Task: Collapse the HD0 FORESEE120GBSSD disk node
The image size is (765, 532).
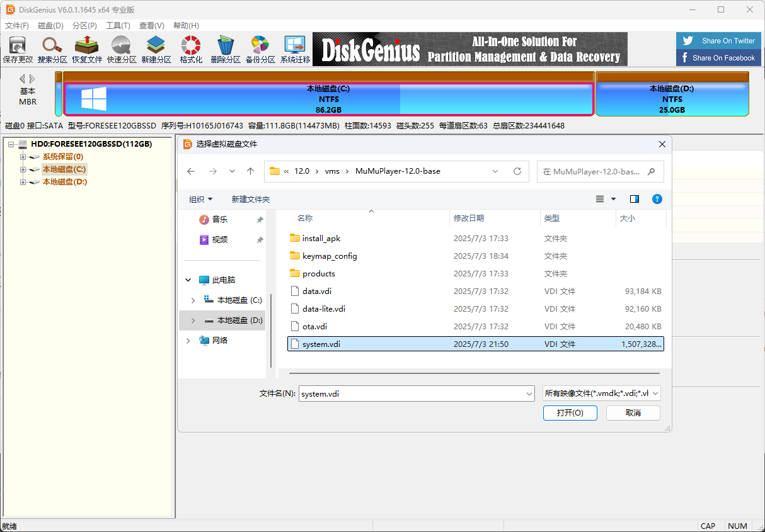Action: tap(11, 144)
